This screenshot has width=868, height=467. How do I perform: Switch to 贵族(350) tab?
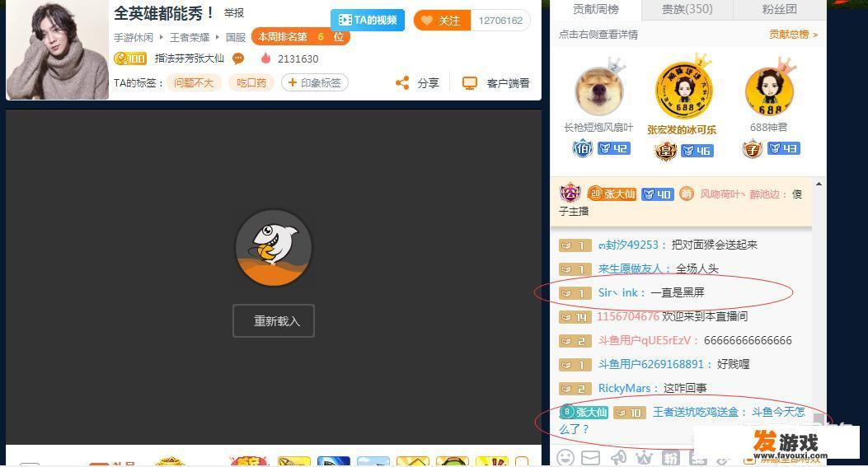tap(687, 9)
